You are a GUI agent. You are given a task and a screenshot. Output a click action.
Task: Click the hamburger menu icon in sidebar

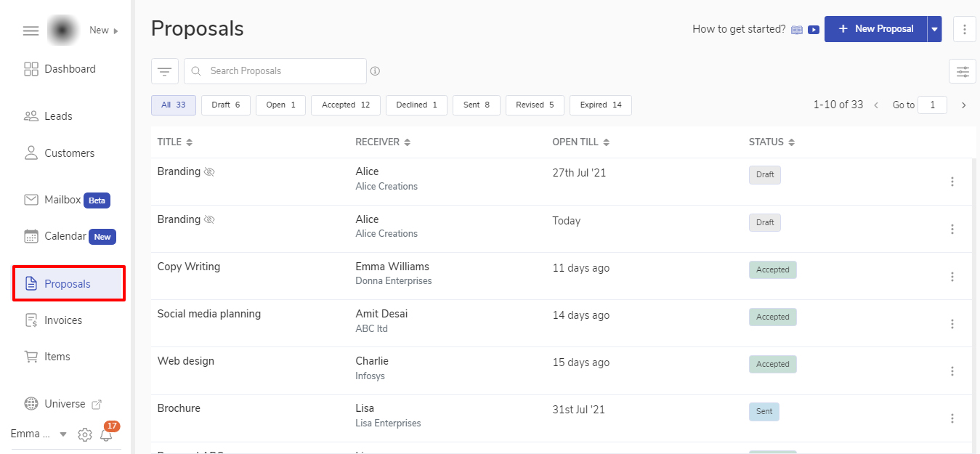(31, 31)
